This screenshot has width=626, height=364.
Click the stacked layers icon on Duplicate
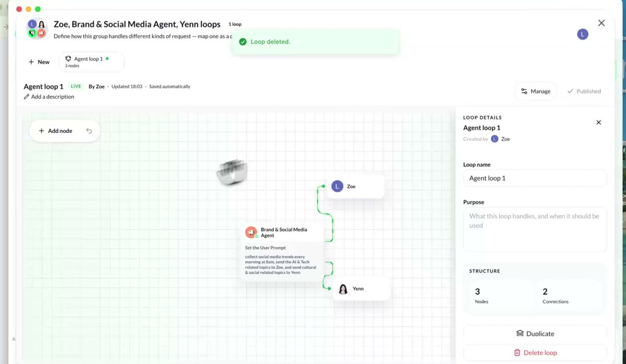click(520, 333)
